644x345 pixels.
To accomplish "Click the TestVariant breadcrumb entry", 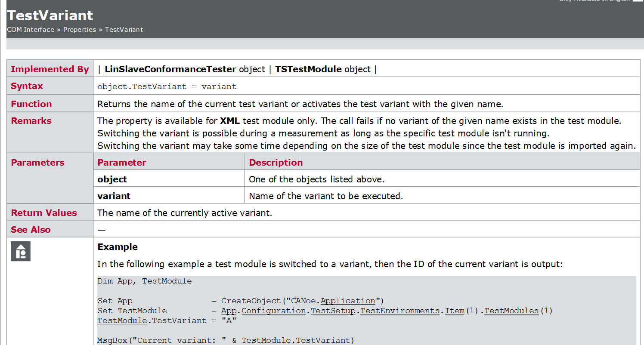I will click(124, 30).
